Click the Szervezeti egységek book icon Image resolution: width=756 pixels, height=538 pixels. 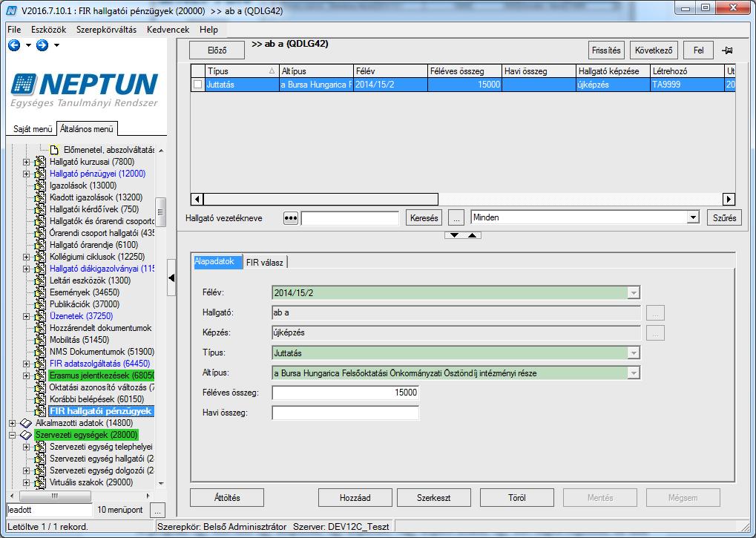click(x=26, y=436)
